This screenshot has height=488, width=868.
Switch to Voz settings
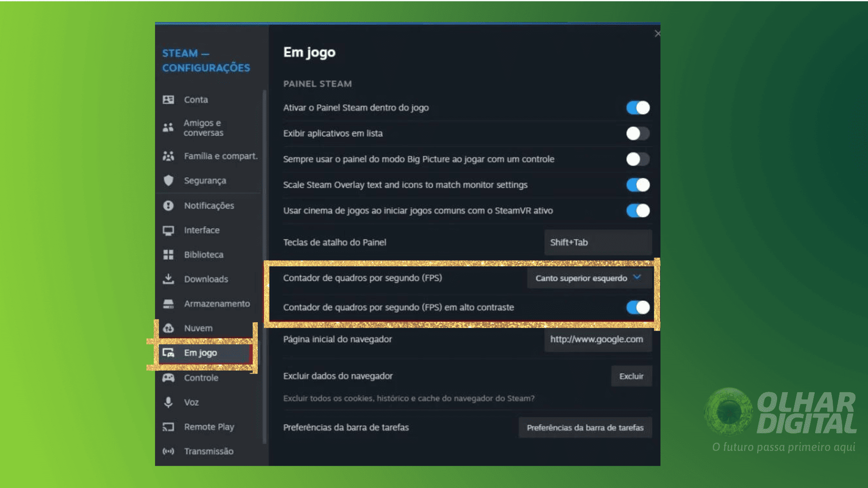[x=209, y=402]
